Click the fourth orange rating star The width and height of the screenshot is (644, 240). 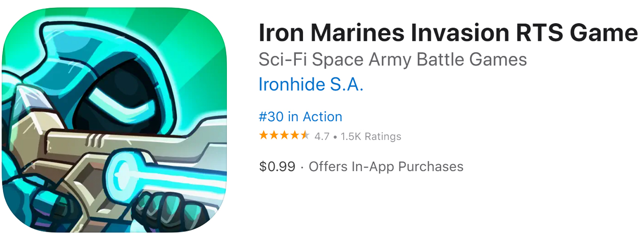pos(294,135)
